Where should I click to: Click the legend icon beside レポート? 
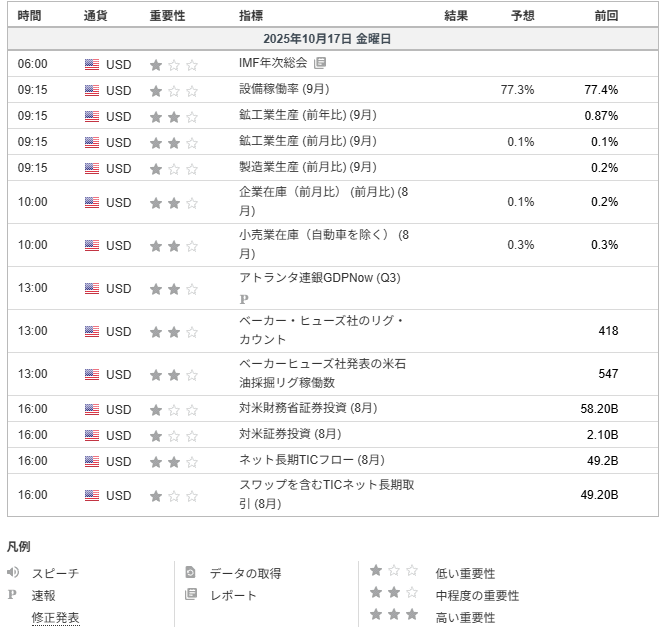click(191, 595)
